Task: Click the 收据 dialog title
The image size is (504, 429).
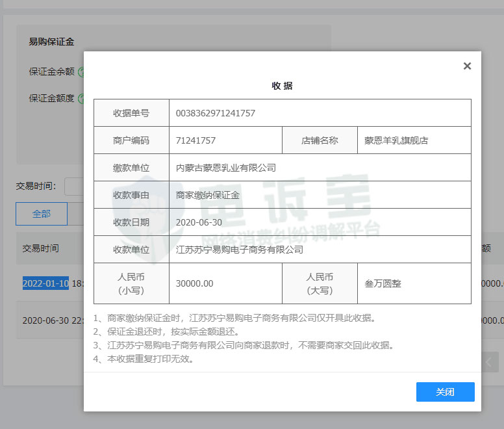Action: point(282,86)
